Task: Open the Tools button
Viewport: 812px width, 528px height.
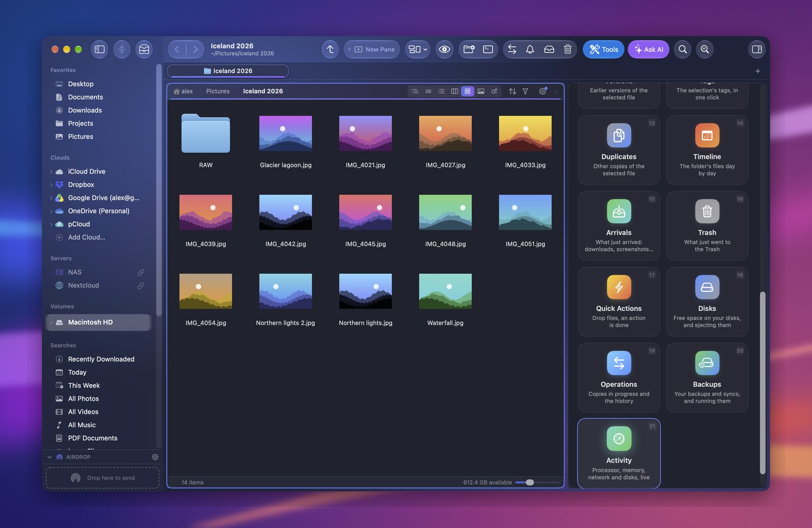Action: [604, 49]
